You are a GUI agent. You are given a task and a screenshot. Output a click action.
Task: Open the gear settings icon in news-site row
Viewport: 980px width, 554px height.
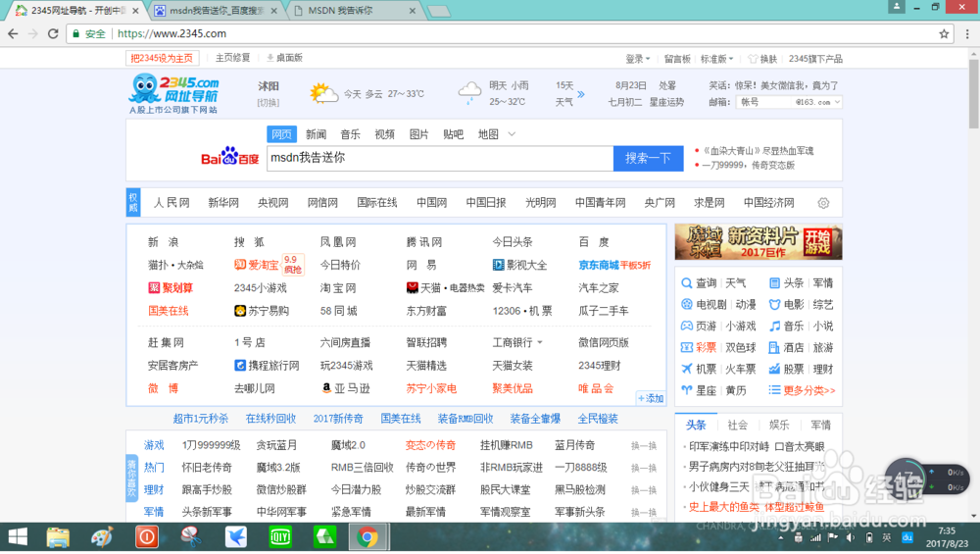(x=823, y=203)
